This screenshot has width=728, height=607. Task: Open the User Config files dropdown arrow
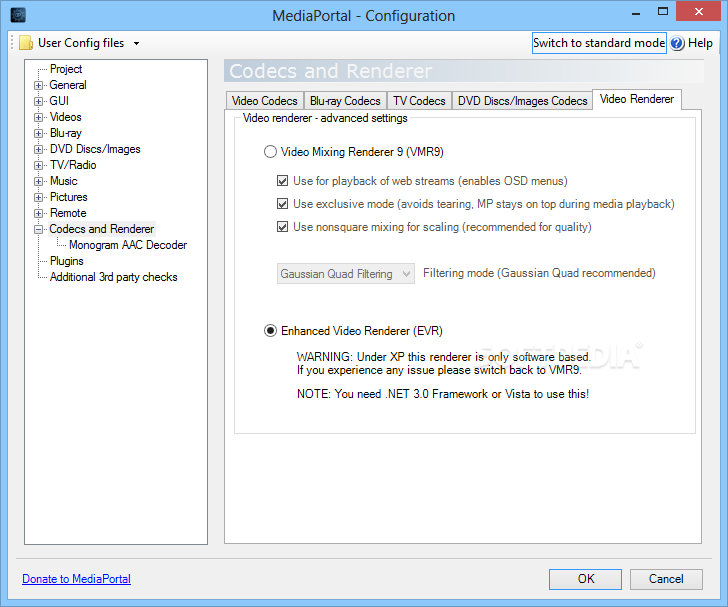(x=136, y=43)
